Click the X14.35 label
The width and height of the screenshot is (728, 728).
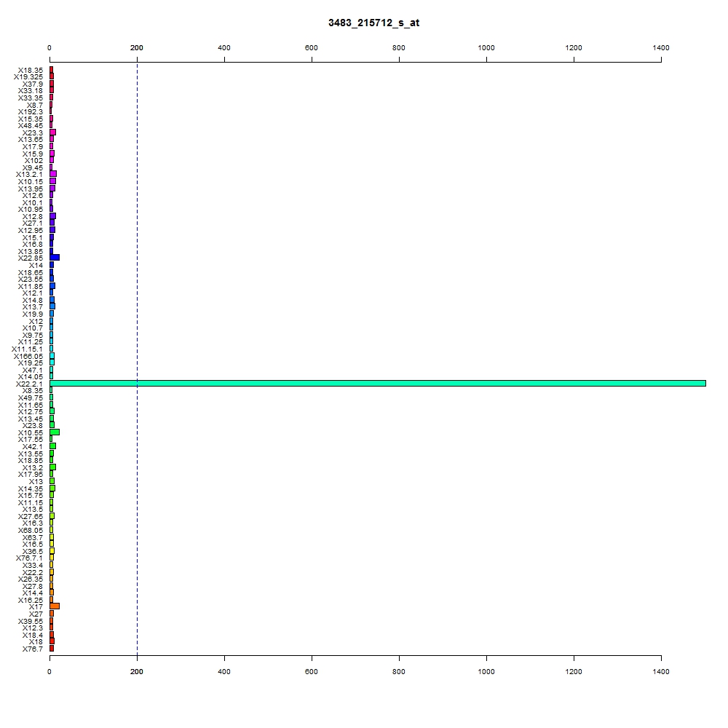[30, 489]
